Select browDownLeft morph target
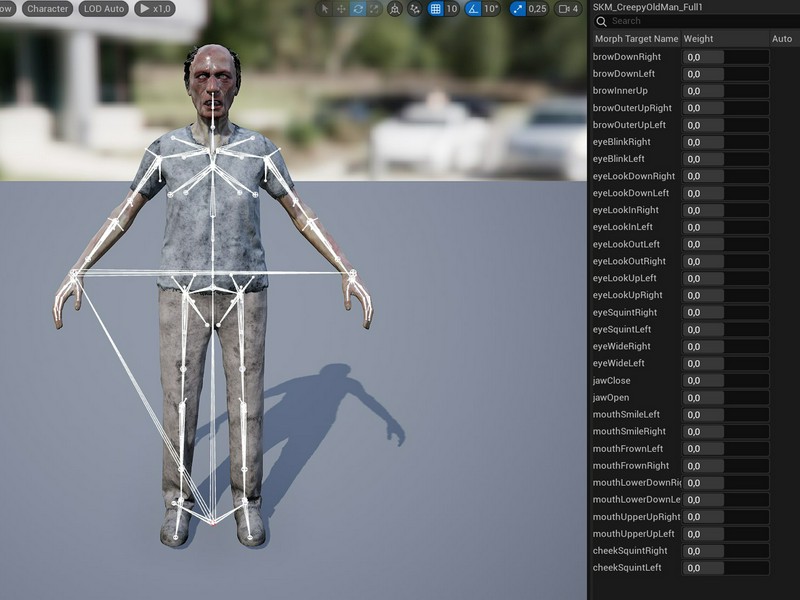This screenshot has height=600, width=800. [x=623, y=73]
